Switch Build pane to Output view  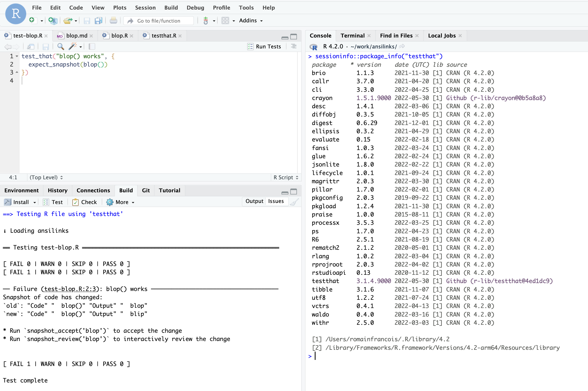(254, 201)
